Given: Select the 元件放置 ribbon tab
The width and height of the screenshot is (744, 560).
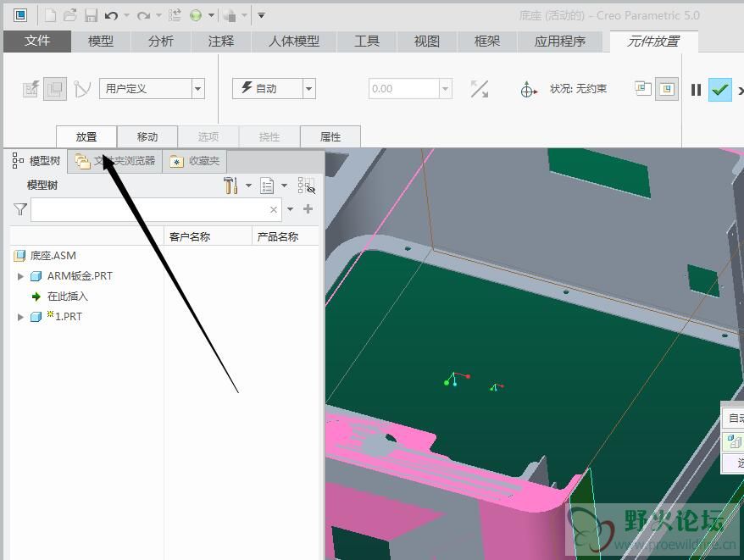Looking at the screenshot, I should coord(653,42).
